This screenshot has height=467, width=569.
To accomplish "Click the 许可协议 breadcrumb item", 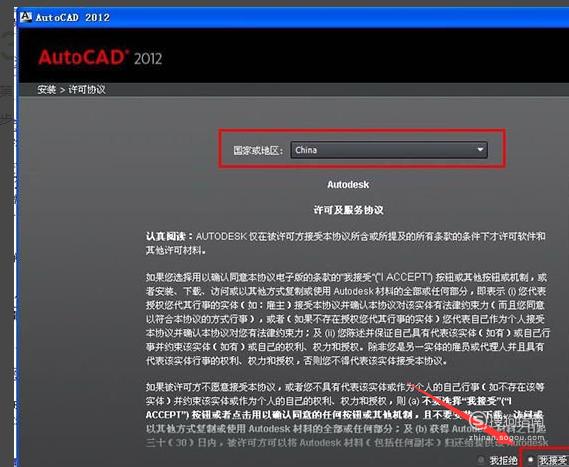I will [87, 89].
